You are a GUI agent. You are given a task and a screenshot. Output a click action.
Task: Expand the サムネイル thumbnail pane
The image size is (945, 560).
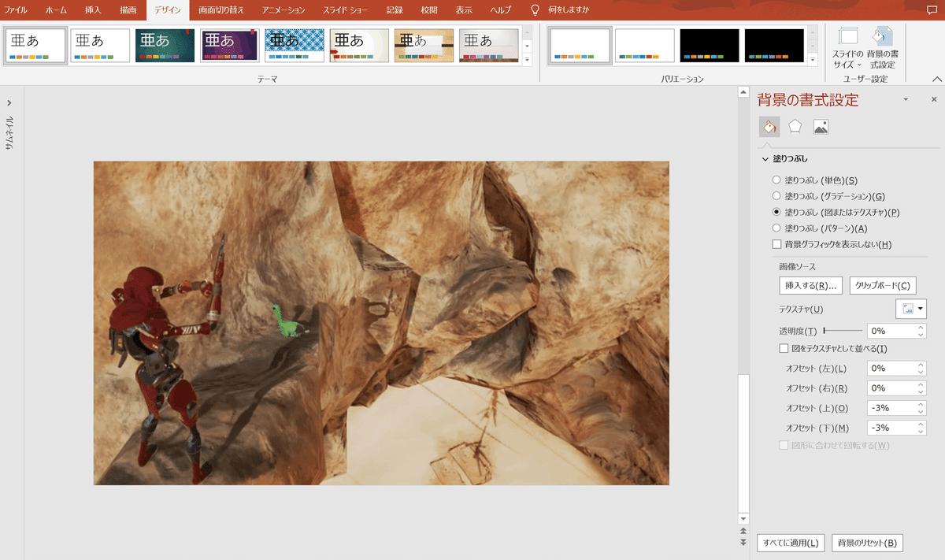point(9,102)
